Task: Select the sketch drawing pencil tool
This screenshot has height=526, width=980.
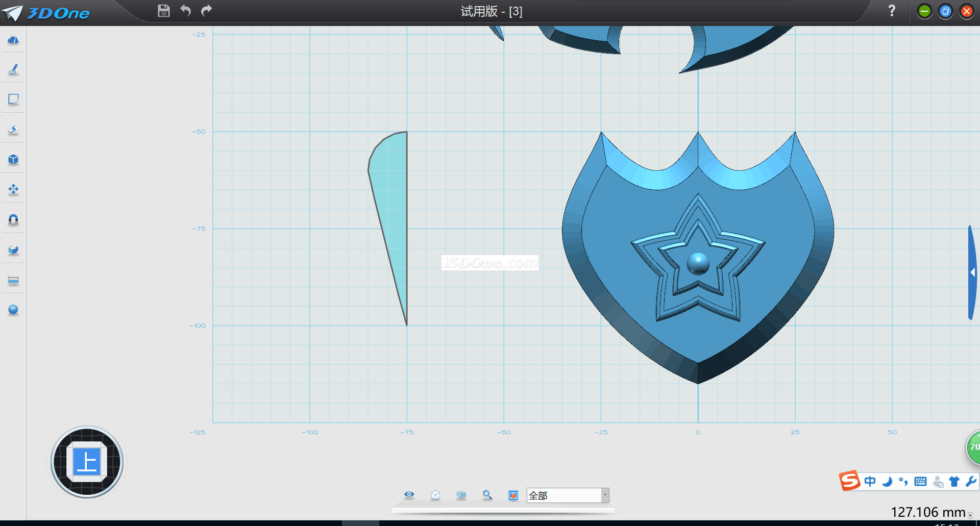Action: click(13, 69)
